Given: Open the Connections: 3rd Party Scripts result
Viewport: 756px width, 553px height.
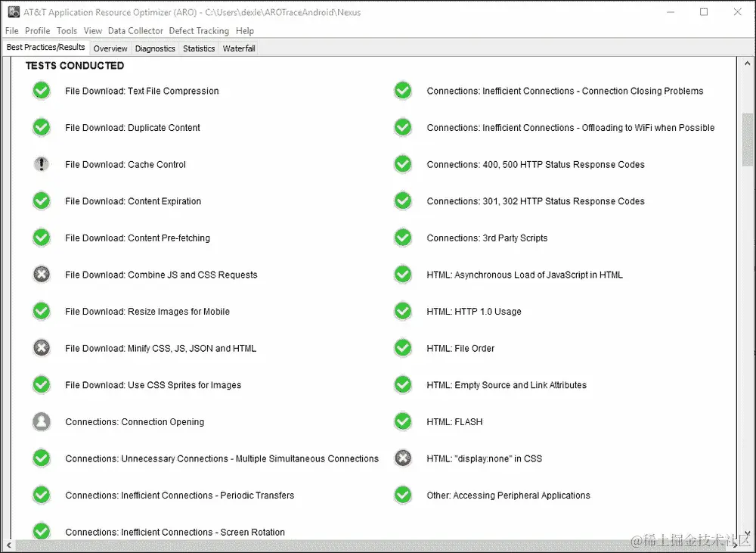Looking at the screenshot, I should coord(487,238).
